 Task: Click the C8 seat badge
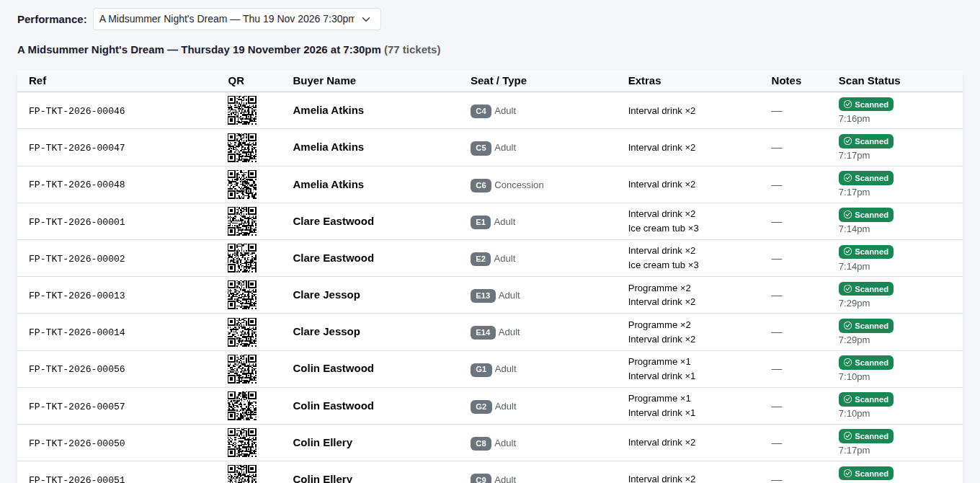coord(481,443)
